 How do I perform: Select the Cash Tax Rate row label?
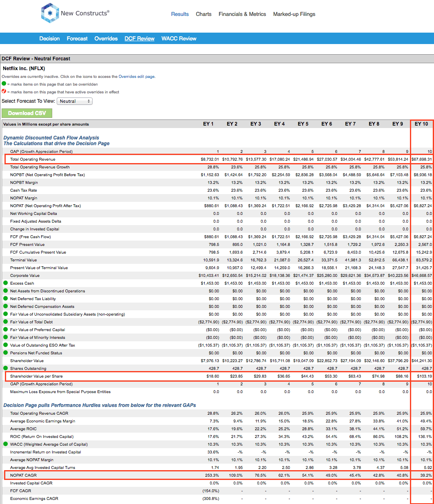(23, 190)
